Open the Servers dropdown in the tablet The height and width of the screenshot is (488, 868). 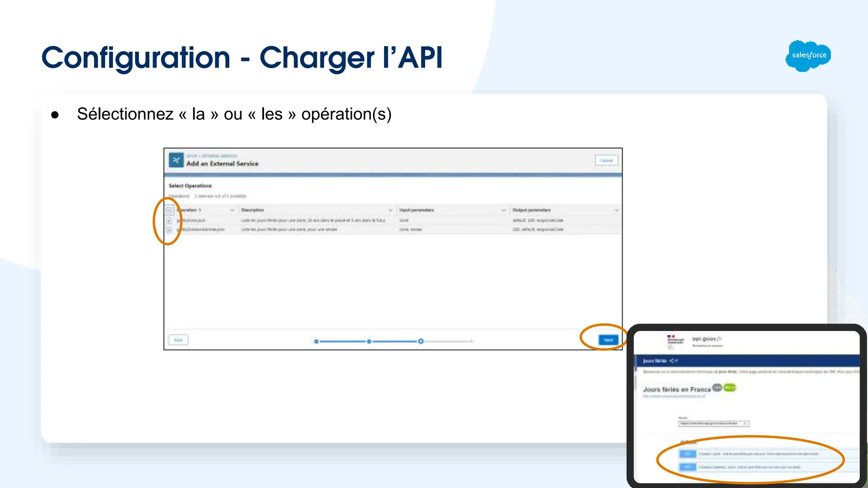(714, 423)
